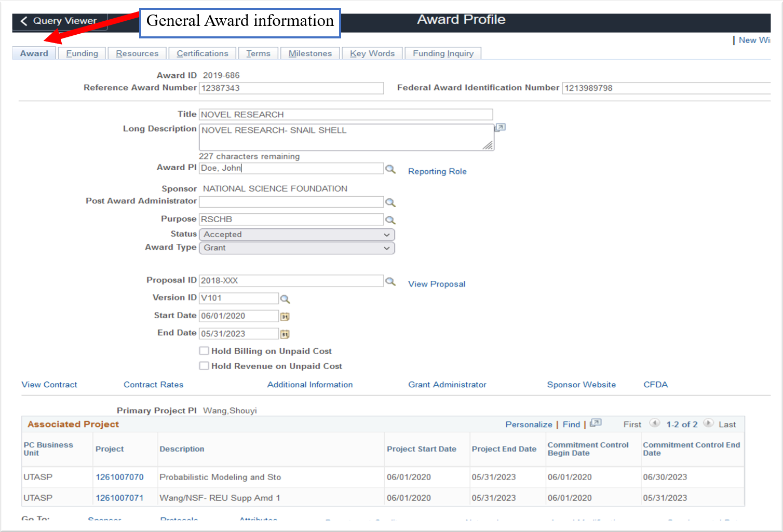783x532 pixels.
Task: Open project 1261007070 link
Action: pos(119,477)
